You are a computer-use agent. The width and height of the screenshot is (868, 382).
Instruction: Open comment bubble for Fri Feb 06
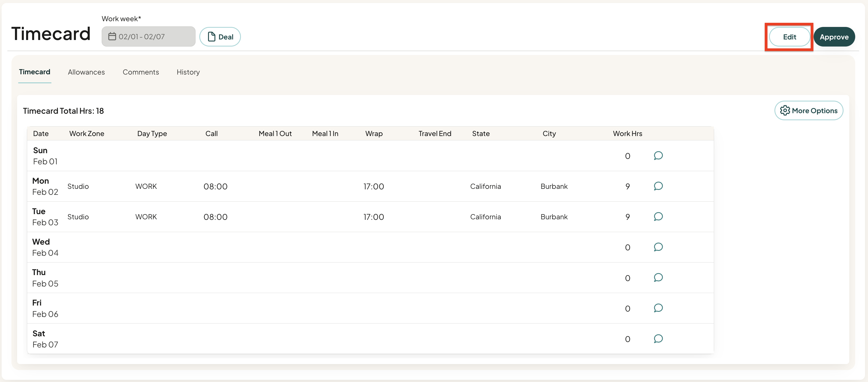point(658,308)
